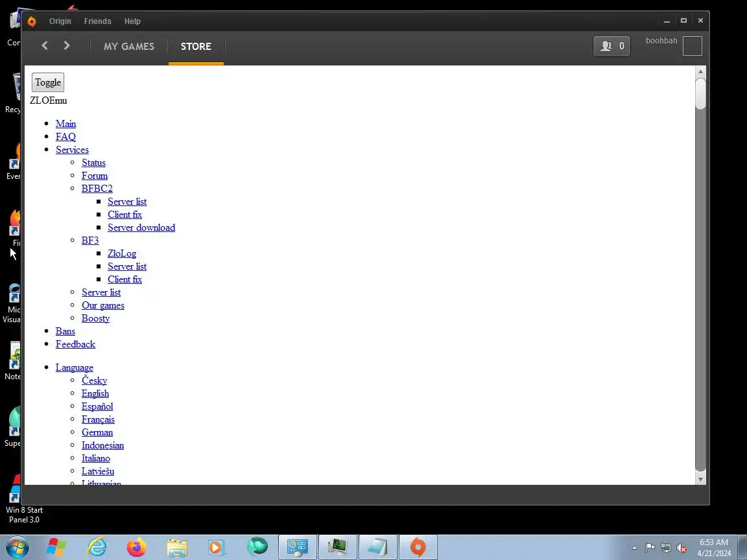Open the Windows Start orb
Viewport: 747px width, 560px height.
click(18, 547)
